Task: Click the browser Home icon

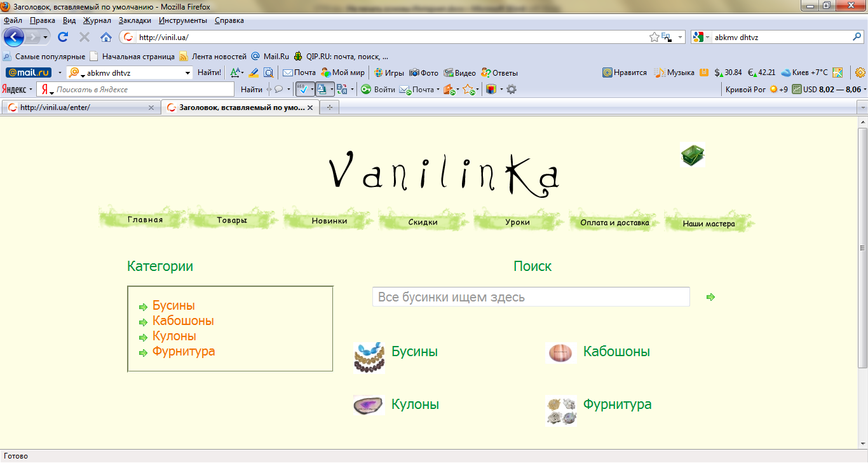Action: pyautogui.click(x=106, y=38)
